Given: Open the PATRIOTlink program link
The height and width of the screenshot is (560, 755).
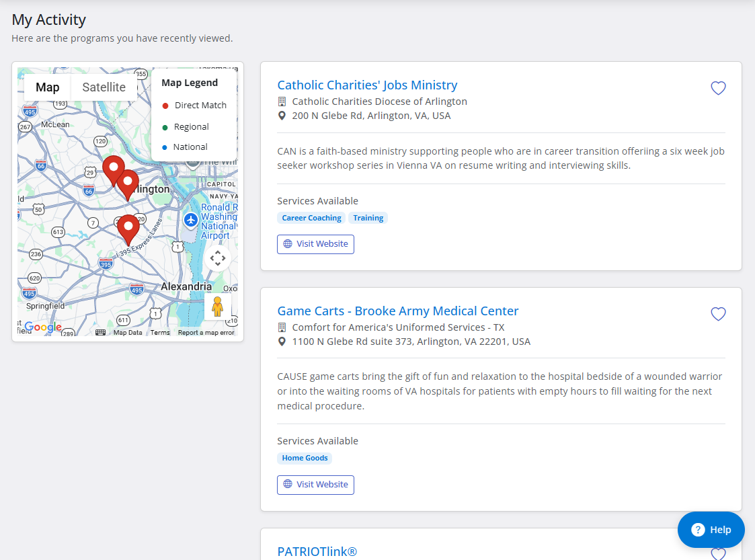Looking at the screenshot, I should (317, 552).
